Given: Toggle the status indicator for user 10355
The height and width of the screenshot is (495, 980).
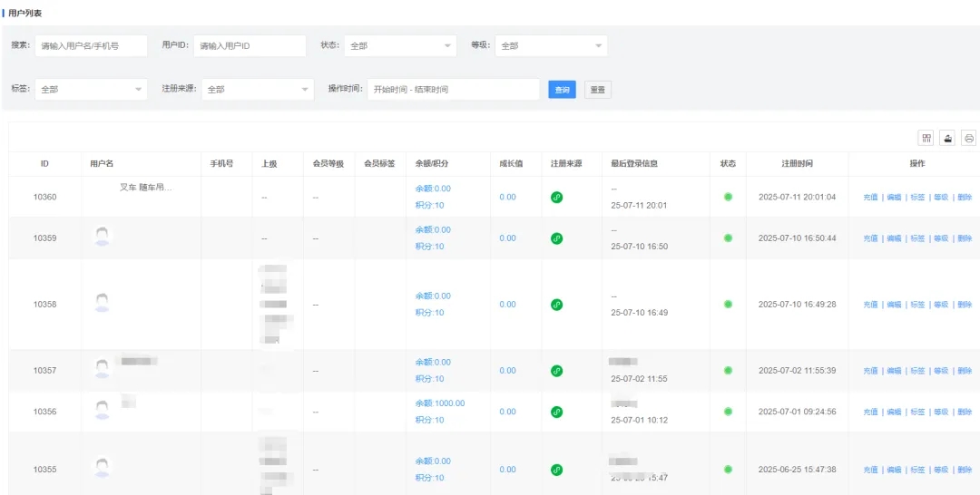Looking at the screenshot, I should (x=728, y=470).
